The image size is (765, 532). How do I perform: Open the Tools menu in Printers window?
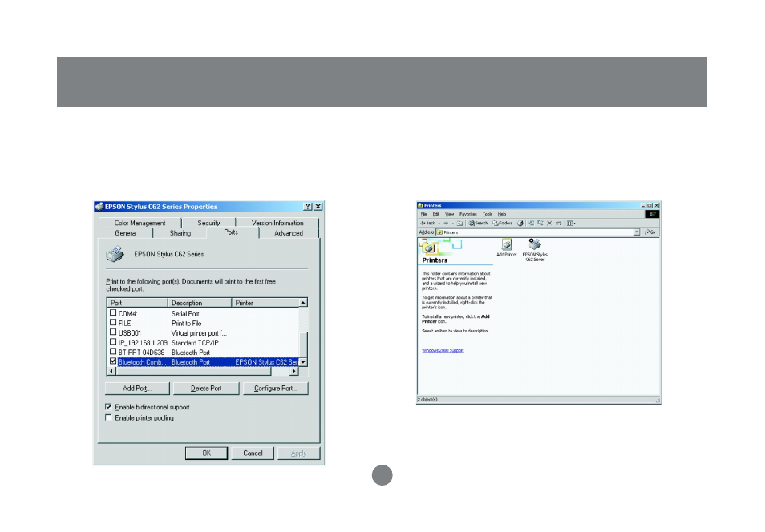[x=488, y=214]
